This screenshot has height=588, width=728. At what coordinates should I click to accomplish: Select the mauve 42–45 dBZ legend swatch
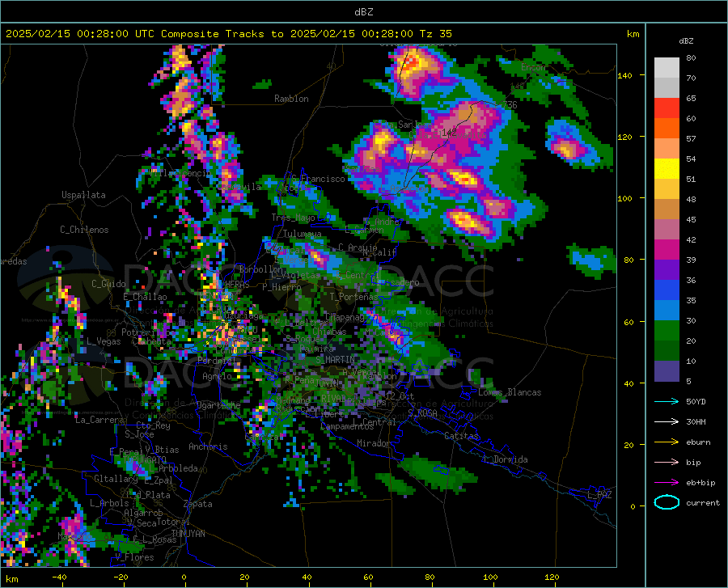click(667, 230)
